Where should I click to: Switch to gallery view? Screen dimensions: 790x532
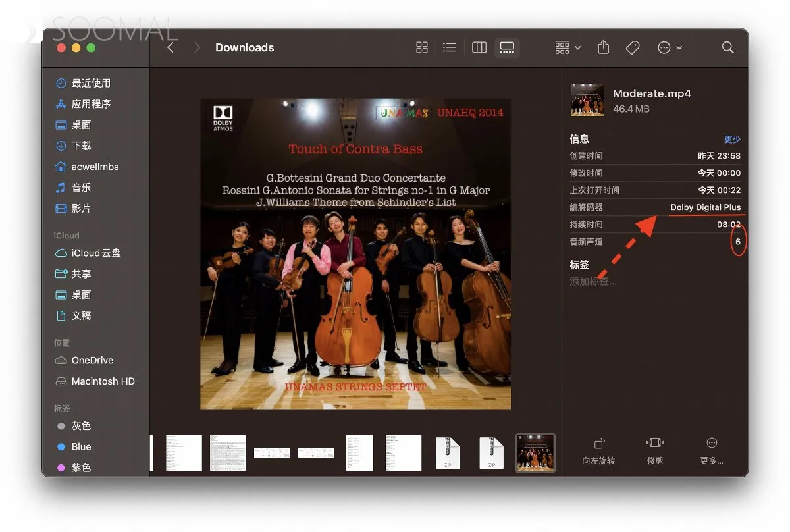[x=507, y=47]
